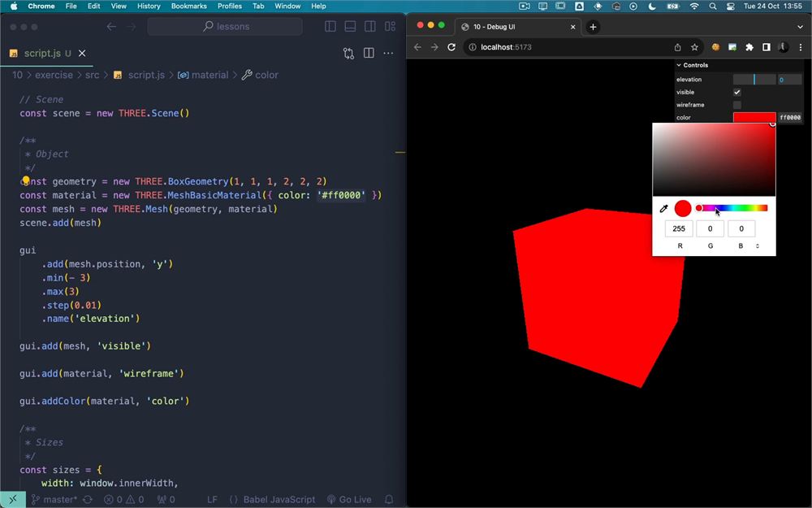Click the lessons search command box

pos(225,27)
